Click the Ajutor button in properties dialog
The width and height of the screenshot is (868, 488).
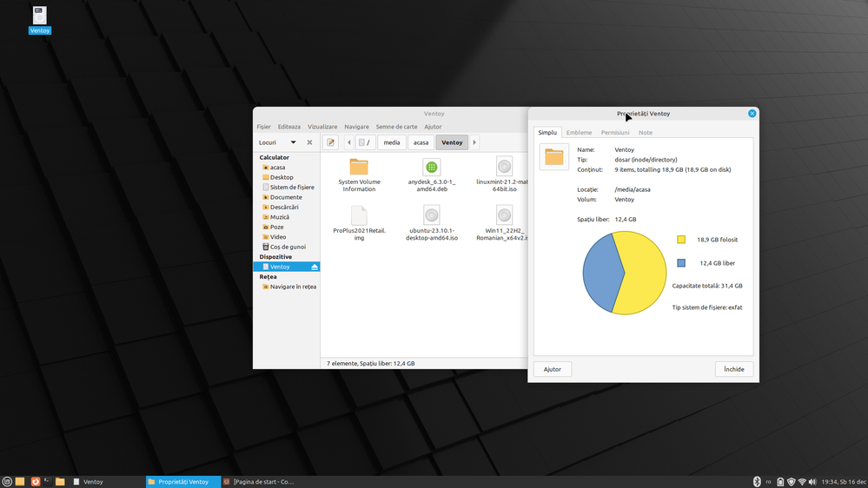[x=553, y=369]
